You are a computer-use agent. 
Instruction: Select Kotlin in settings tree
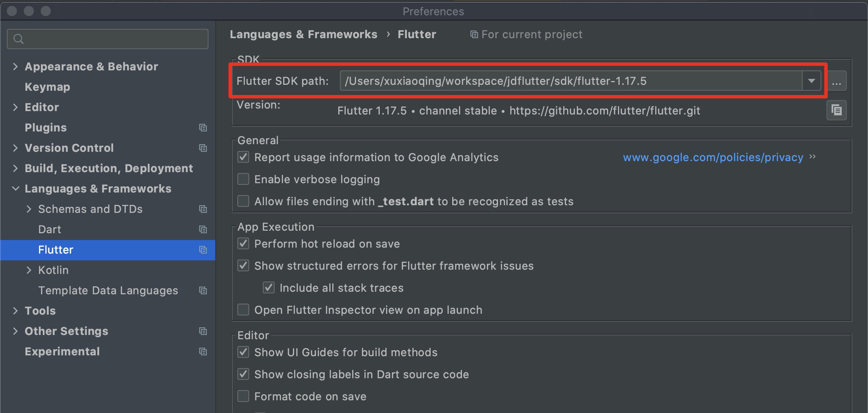tap(53, 270)
